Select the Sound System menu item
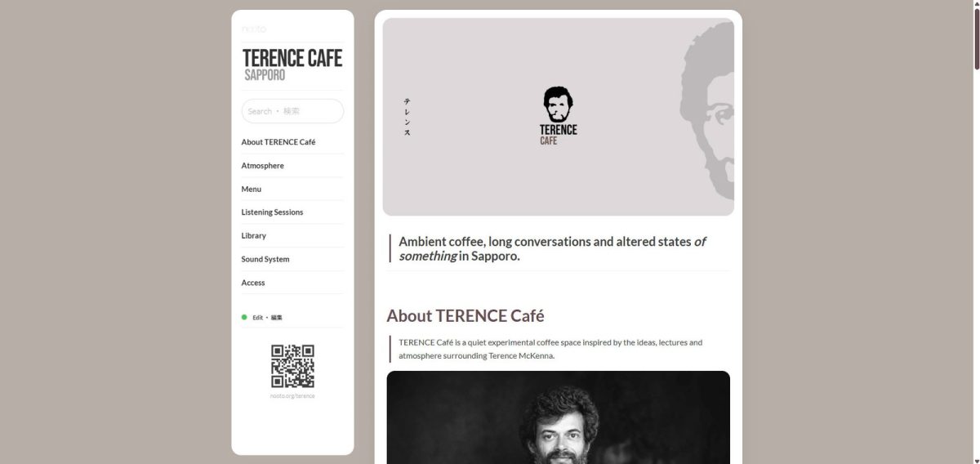This screenshot has height=464, width=980. [265, 259]
